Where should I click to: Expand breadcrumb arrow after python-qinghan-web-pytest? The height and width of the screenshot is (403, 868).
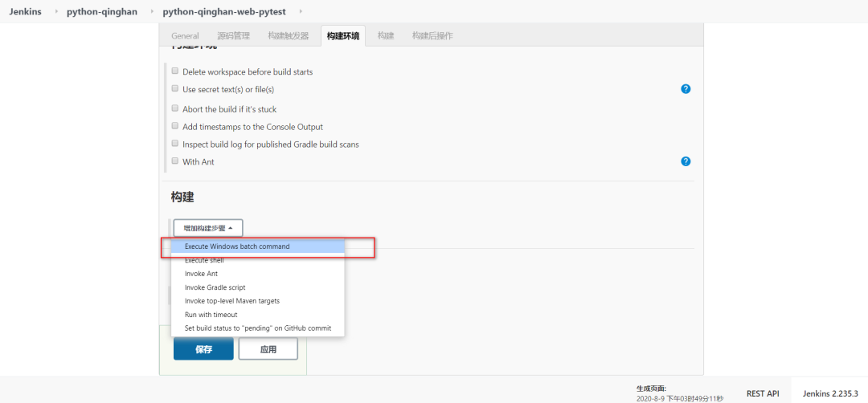301,12
